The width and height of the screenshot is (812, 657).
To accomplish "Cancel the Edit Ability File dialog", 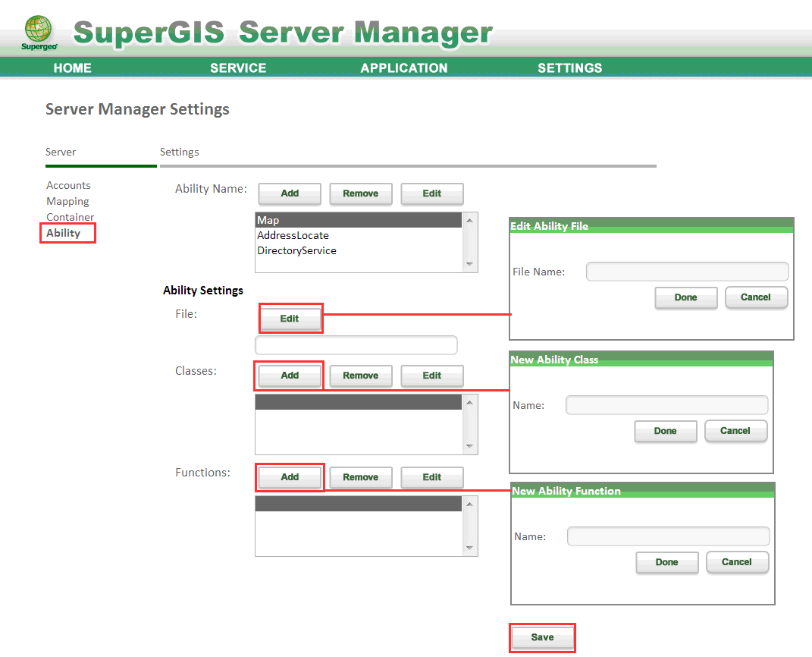I will click(x=756, y=297).
